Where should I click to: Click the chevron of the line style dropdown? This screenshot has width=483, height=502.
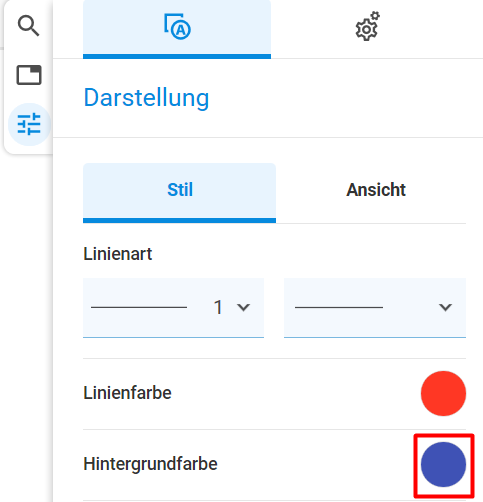[x=445, y=307]
